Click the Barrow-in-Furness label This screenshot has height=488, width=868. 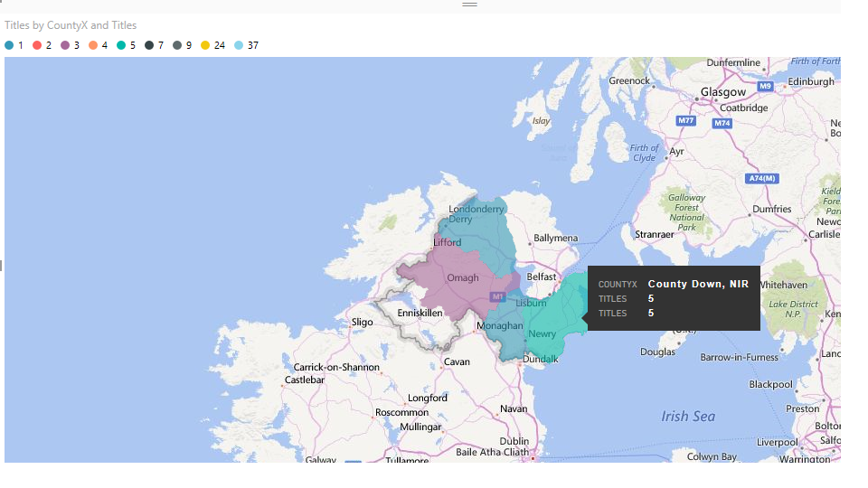click(739, 358)
